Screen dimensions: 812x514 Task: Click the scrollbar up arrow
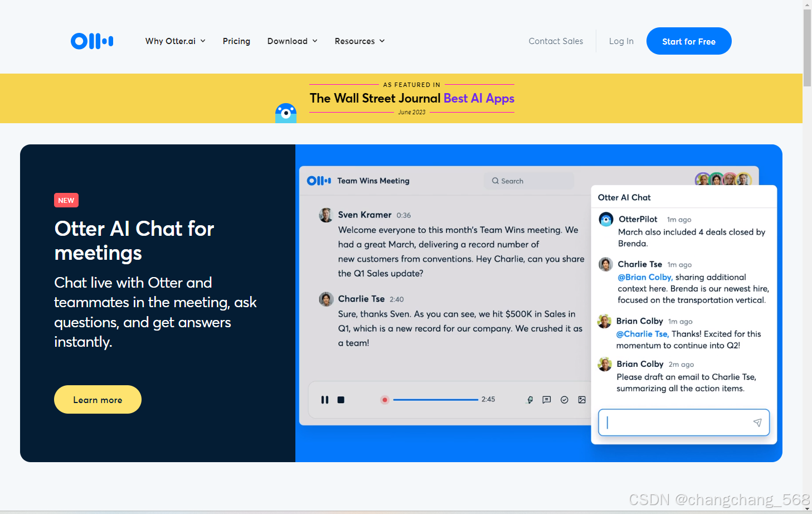pos(807,4)
